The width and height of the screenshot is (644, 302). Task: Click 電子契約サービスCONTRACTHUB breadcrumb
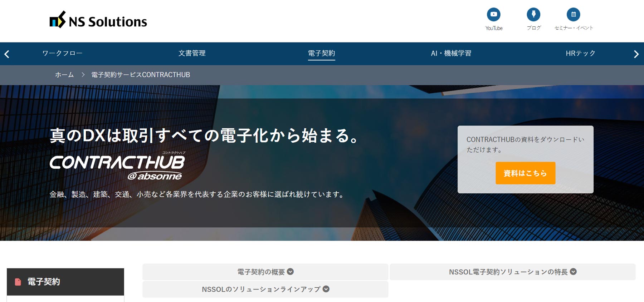141,75
